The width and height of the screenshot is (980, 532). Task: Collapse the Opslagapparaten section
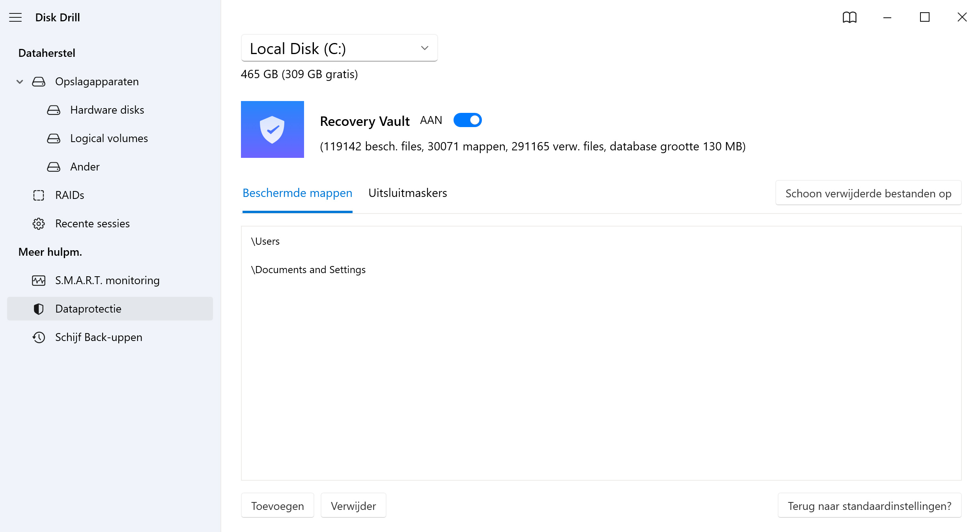click(x=18, y=81)
